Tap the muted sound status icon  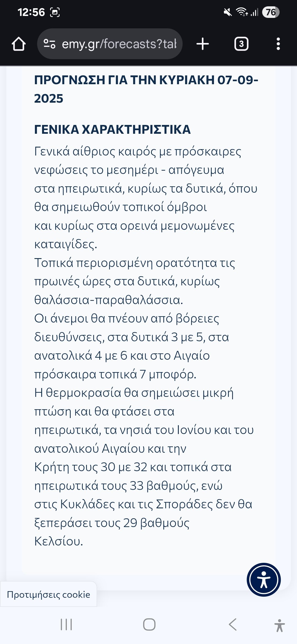228,12
